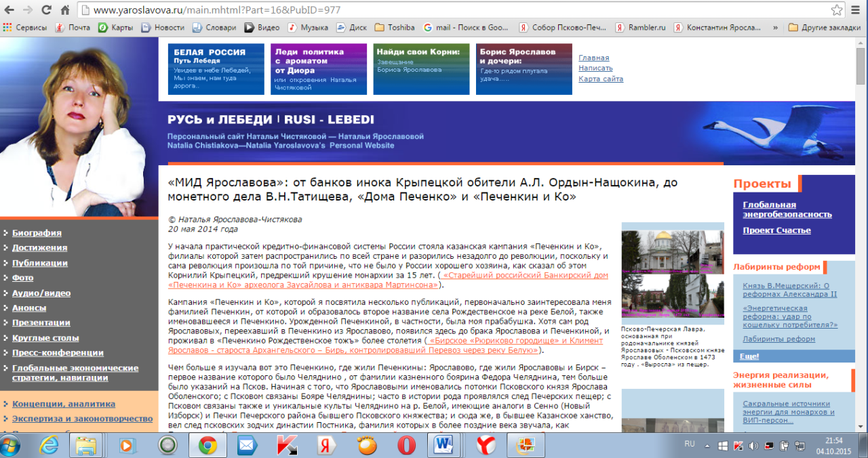The width and height of the screenshot is (868, 458).
Task: Open the volume speaker tray icon
Action: pyautogui.click(x=754, y=445)
